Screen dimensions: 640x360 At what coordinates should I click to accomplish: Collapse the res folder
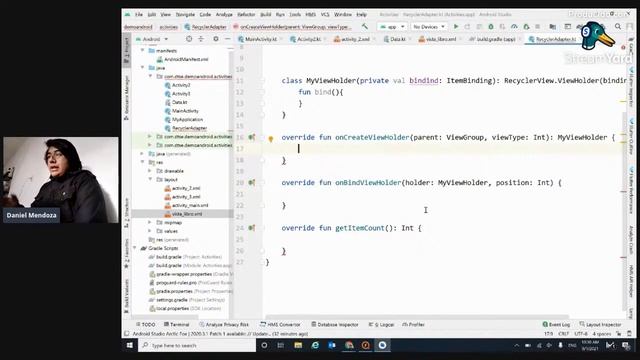point(142,162)
